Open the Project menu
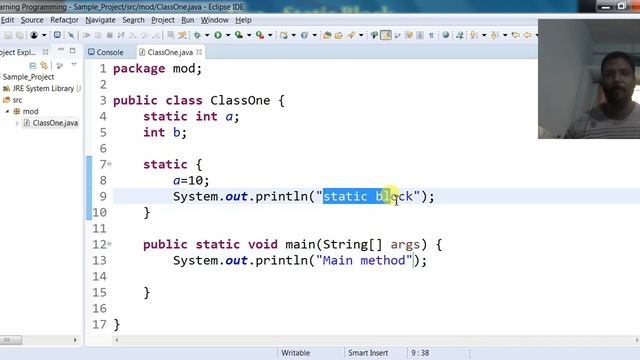 click(x=163, y=20)
